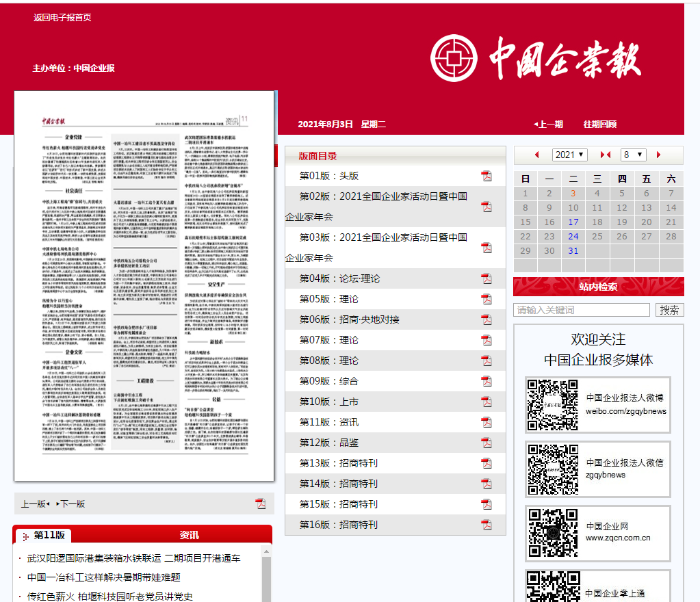Open PDF icon for 第04版 论坛·理论

pyautogui.click(x=486, y=278)
